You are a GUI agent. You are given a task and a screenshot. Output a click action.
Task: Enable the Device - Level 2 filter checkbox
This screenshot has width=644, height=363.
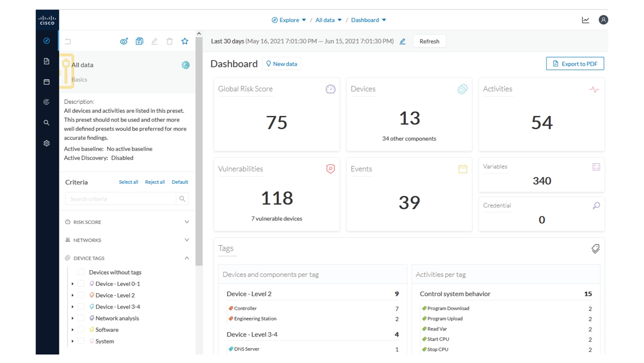point(81,295)
